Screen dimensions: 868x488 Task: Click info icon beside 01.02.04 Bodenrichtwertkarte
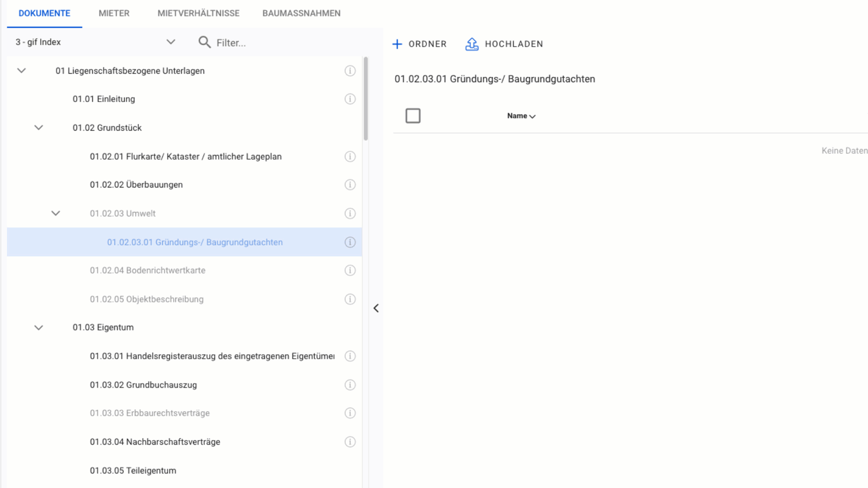coord(350,271)
